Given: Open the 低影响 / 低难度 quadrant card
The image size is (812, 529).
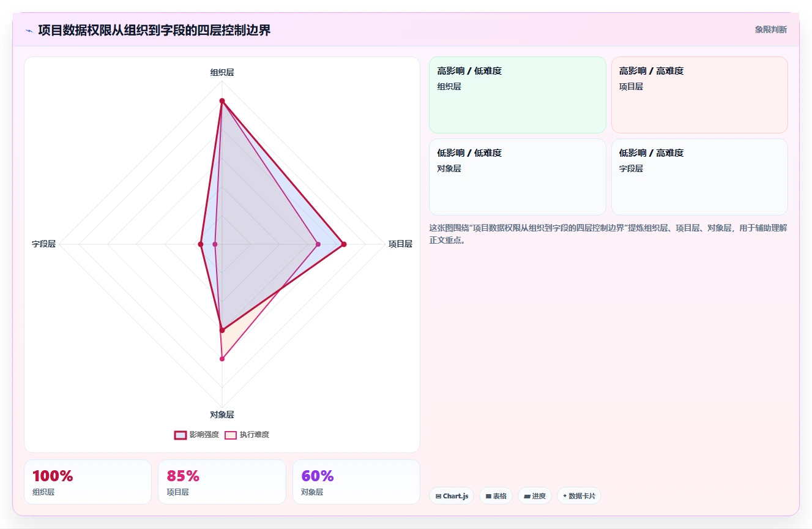Looking at the screenshot, I should click(518, 177).
